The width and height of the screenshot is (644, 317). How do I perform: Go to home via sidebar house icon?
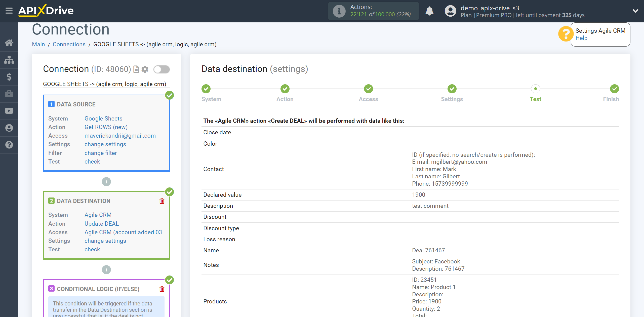pyautogui.click(x=9, y=43)
